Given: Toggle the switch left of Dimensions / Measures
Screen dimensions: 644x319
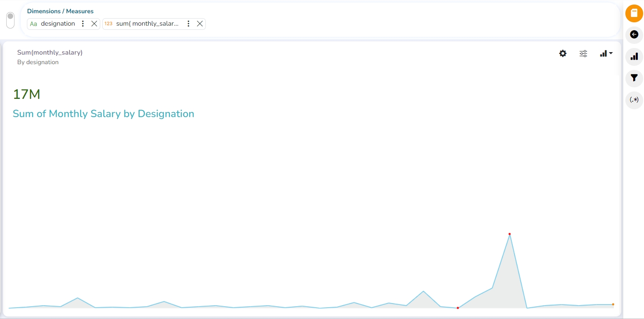Looking at the screenshot, I should tap(10, 20).
